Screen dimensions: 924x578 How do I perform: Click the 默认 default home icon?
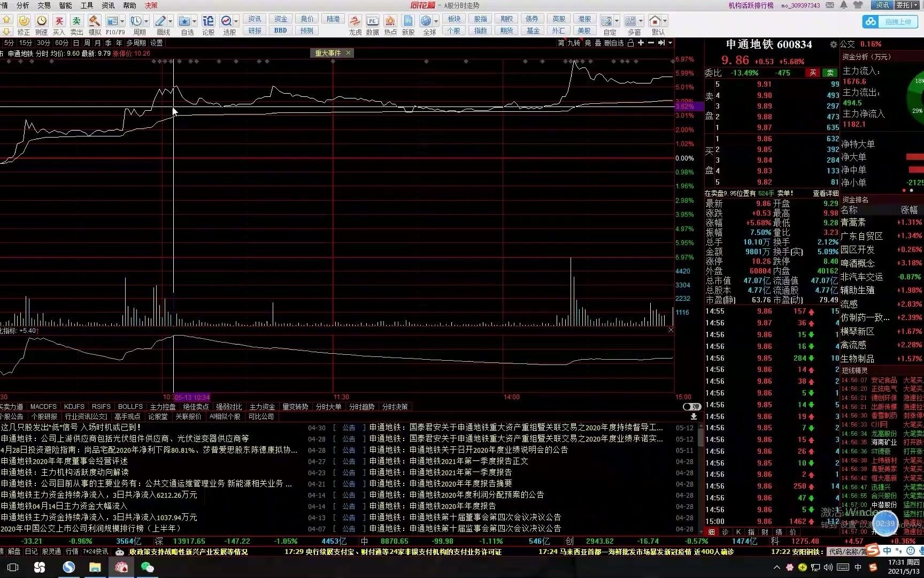(x=655, y=21)
